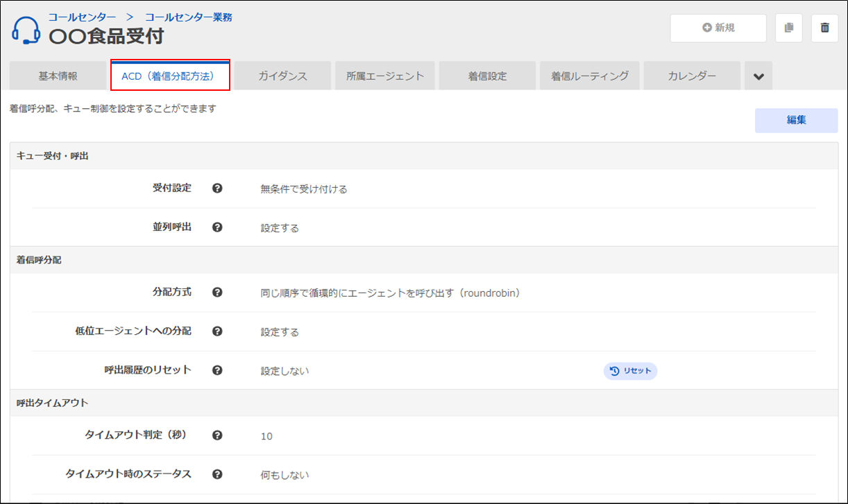Switch to the 基本情報 tab
The height and width of the screenshot is (504, 848).
pyautogui.click(x=58, y=76)
